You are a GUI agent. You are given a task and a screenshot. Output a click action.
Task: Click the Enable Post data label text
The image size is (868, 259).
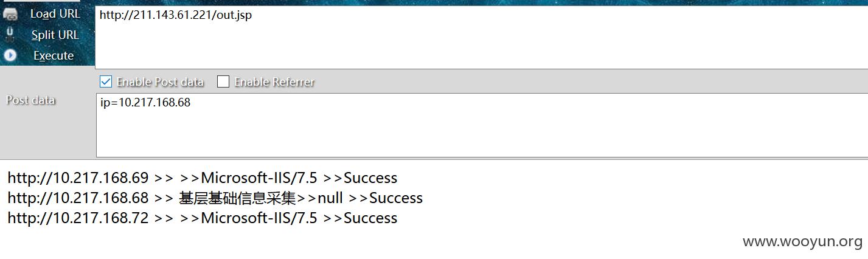click(x=161, y=81)
